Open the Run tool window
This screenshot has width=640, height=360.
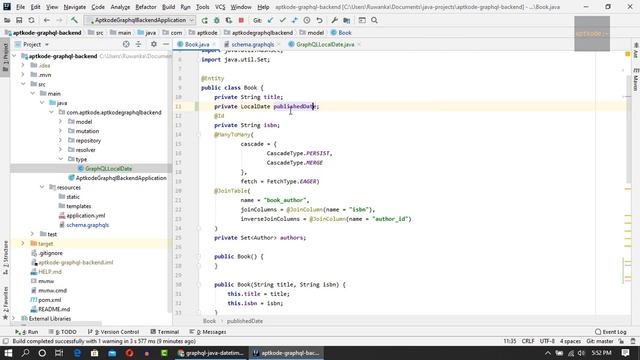(x=26, y=332)
